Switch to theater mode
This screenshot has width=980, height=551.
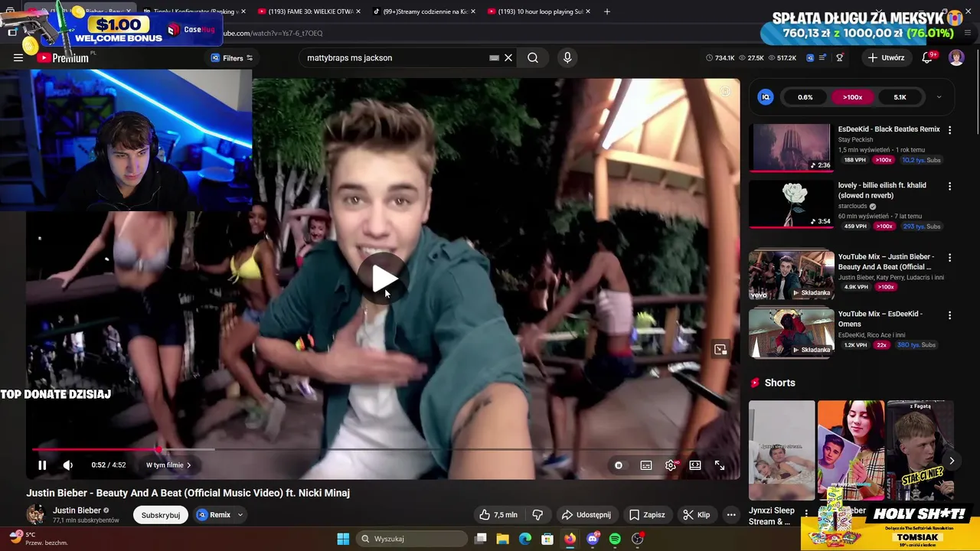(695, 465)
